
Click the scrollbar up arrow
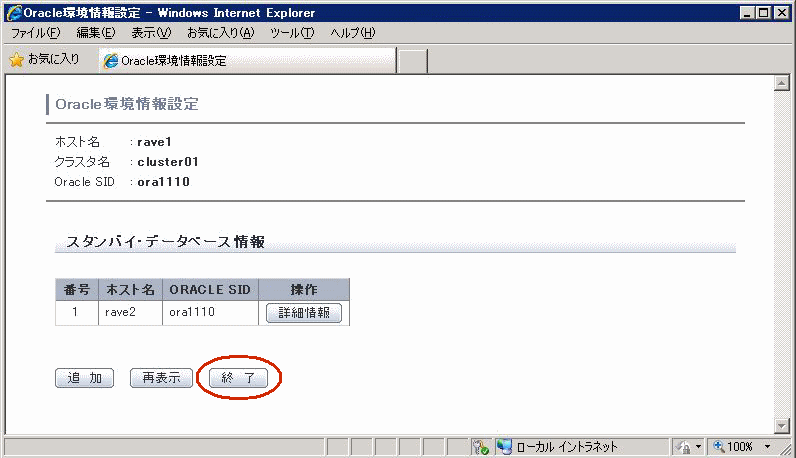click(x=782, y=83)
